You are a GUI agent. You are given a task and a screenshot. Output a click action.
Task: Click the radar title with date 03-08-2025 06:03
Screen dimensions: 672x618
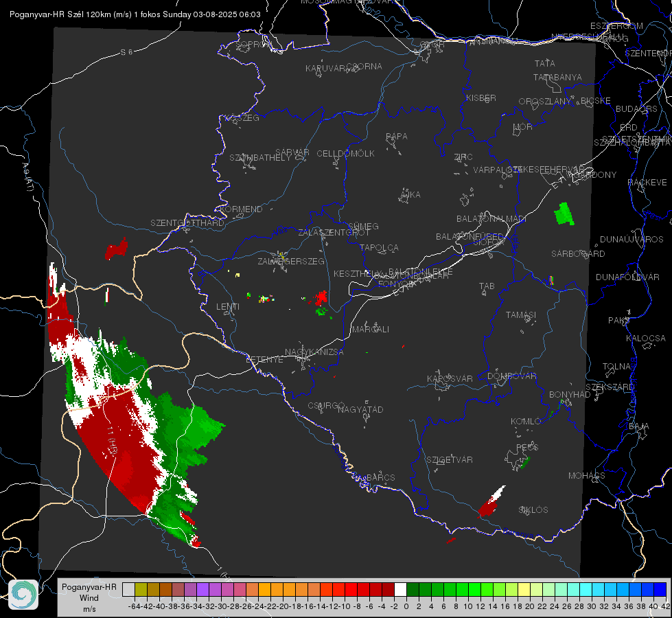tap(135, 14)
